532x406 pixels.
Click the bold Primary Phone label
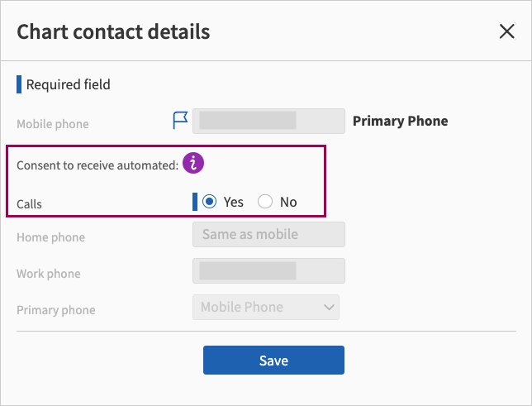(400, 121)
